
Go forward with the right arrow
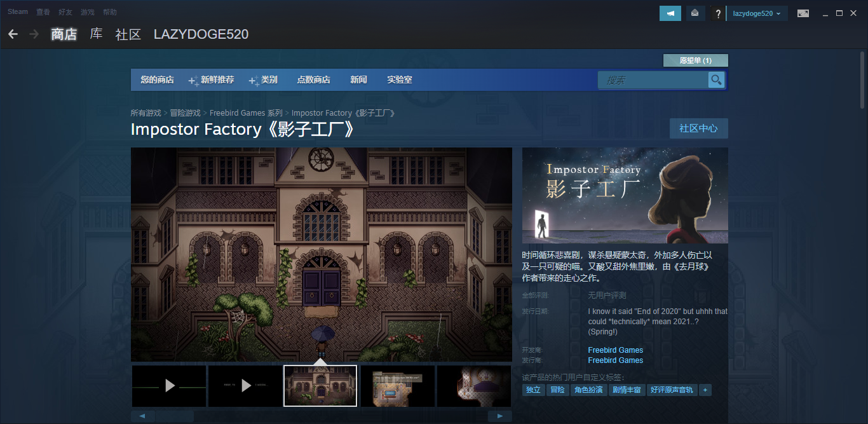34,34
